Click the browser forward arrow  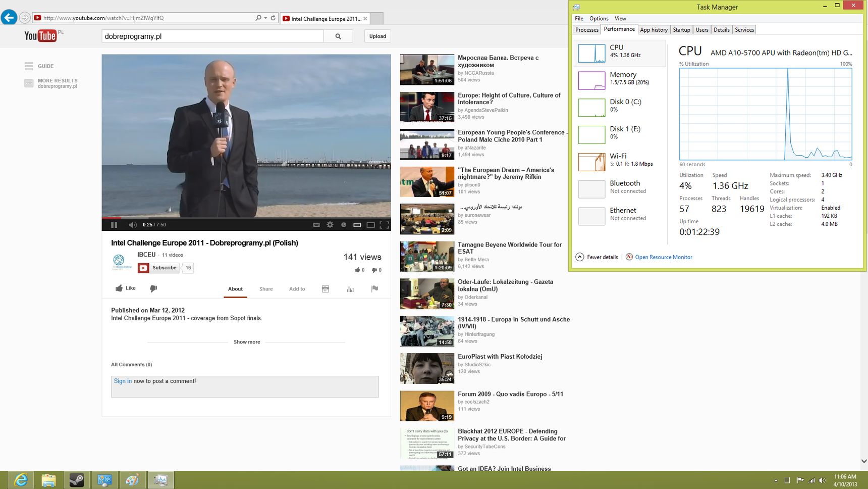coord(24,18)
